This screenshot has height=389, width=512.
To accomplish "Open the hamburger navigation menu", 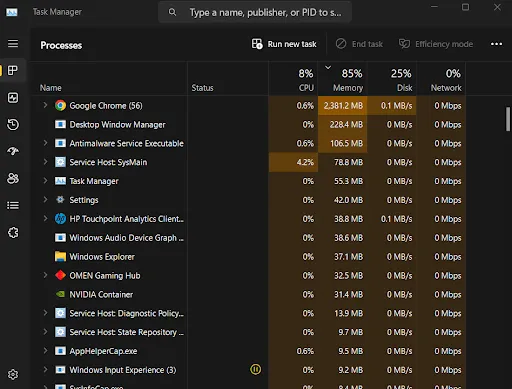I will click(13, 43).
